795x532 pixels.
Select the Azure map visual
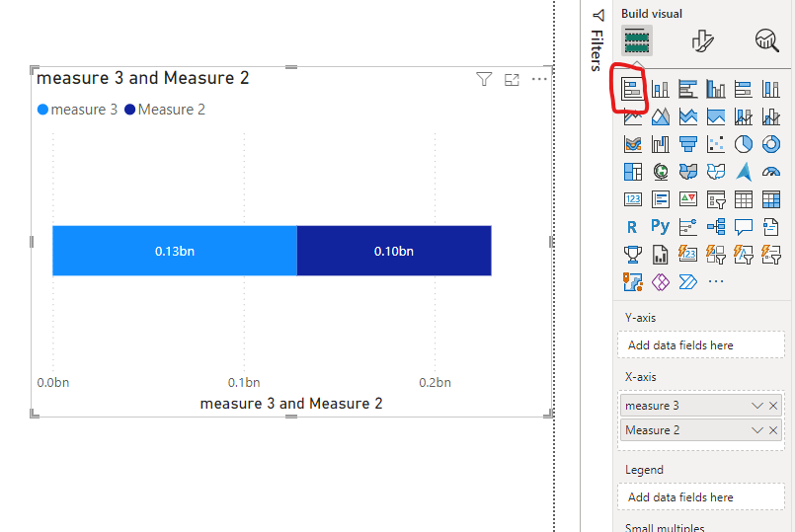tap(744, 172)
